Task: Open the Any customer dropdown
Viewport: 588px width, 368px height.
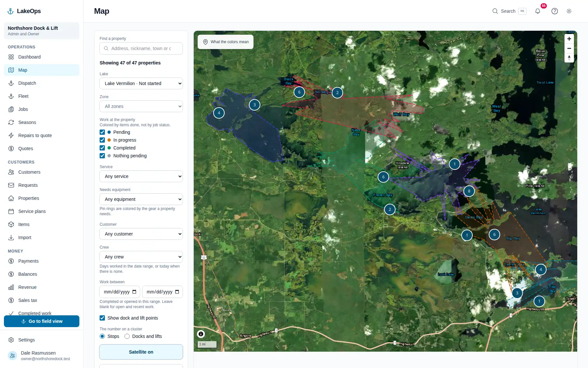Action: pyautogui.click(x=141, y=234)
